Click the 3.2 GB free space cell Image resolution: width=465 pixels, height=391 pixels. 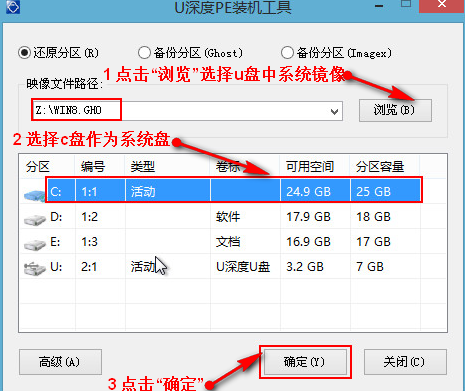pos(305,267)
